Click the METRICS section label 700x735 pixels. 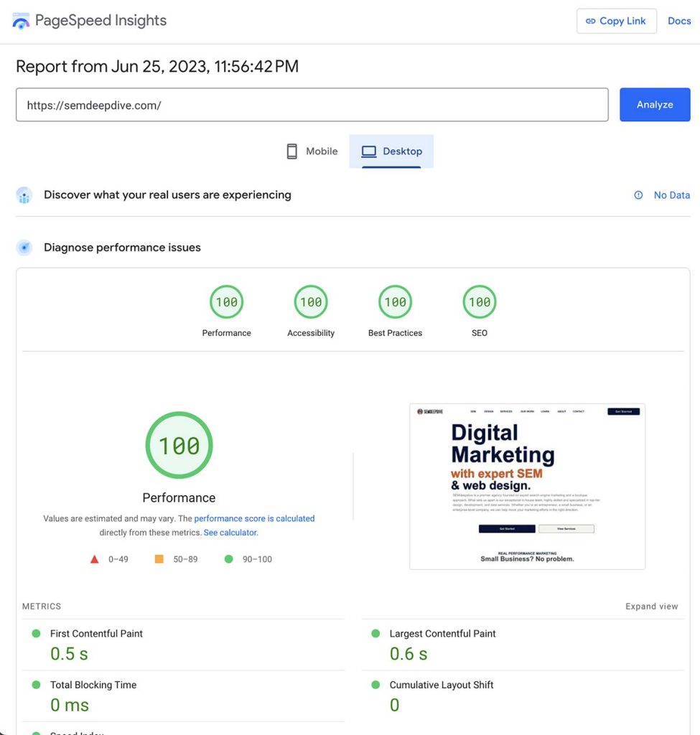click(41, 606)
